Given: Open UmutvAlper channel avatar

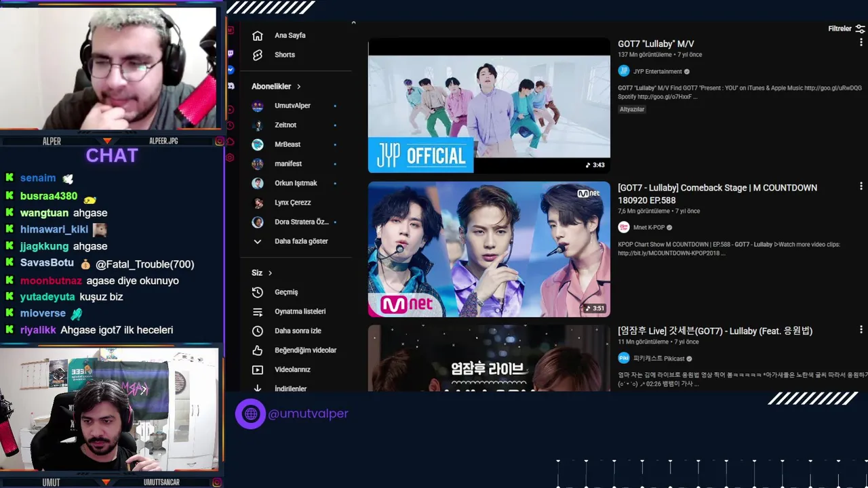Looking at the screenshot, I should click(x=257, y=106).
